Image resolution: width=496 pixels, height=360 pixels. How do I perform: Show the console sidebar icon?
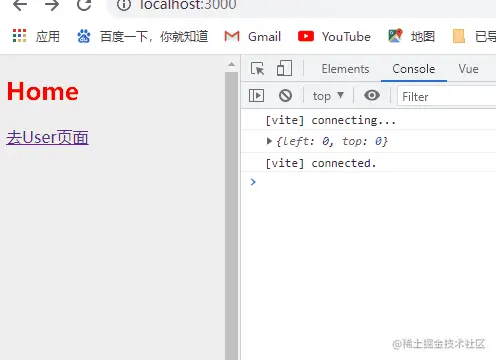256,96
